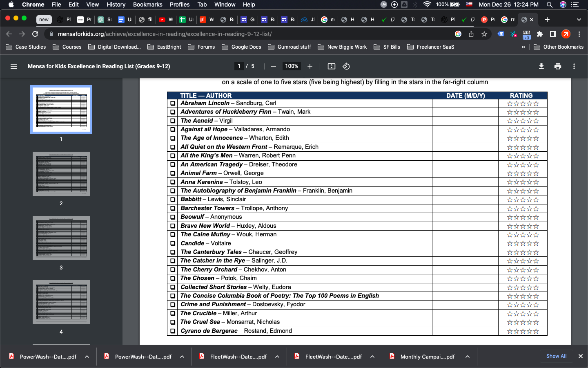Expand options for second PowerWash download
The image size is (588, 368).
(x=182, y=357)
